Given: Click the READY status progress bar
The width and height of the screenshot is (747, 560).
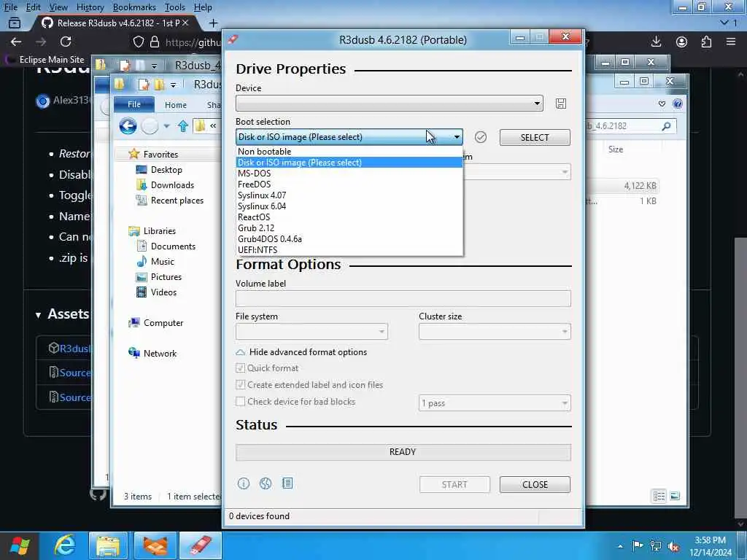Looking at the screenshot, I should coord(403,452).
